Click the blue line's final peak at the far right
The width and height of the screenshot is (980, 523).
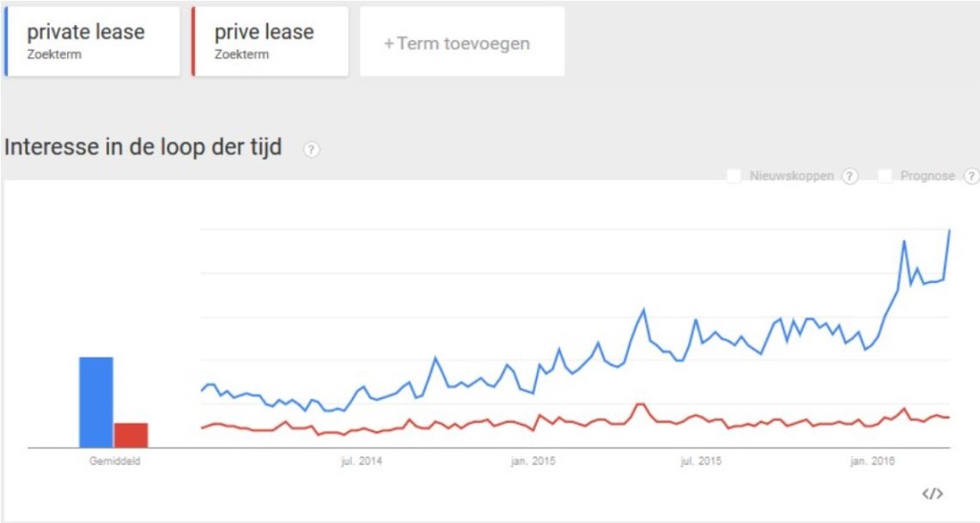[949, 230]
